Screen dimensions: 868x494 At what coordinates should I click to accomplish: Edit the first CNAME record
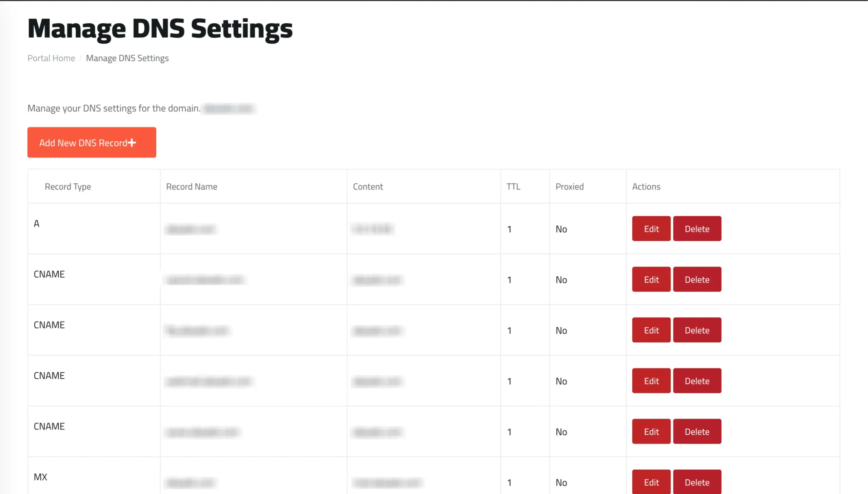click(651, 280)
